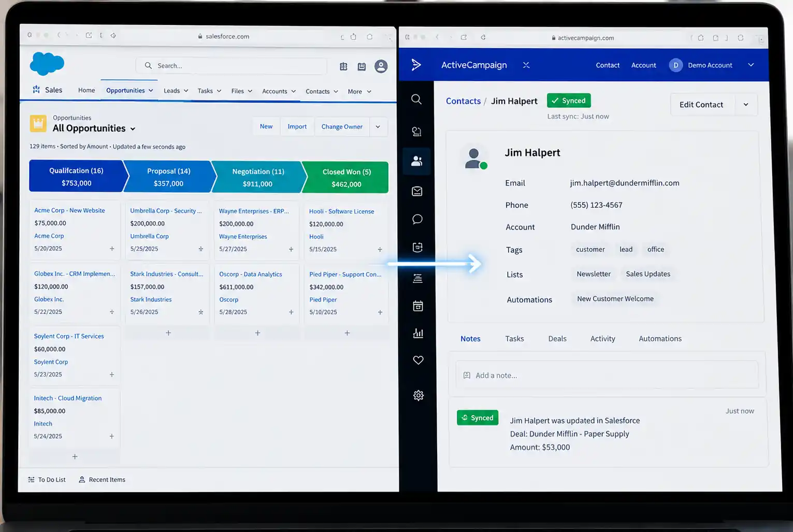Click plus on Initech - Cloud Migration card
This screenshot has height=532, width=793.
point(111,436)
